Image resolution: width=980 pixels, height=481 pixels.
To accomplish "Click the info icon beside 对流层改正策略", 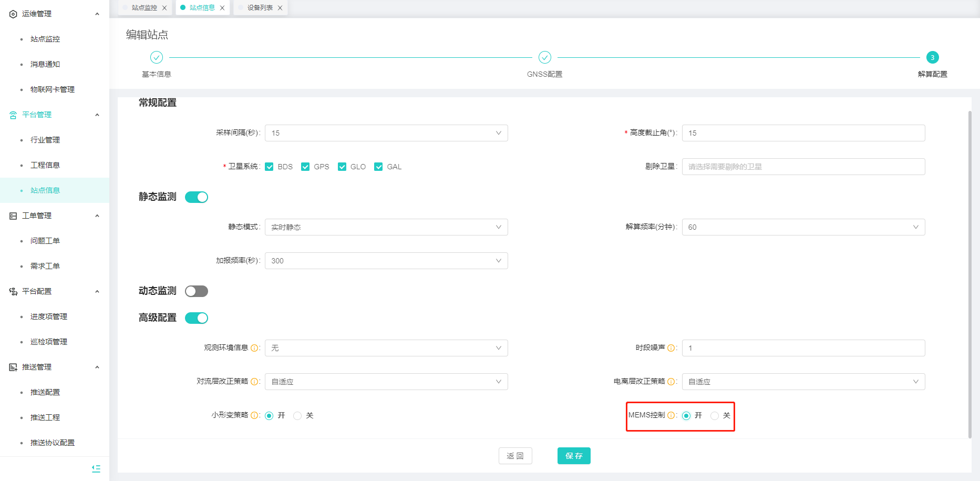I will click(254, 382).
